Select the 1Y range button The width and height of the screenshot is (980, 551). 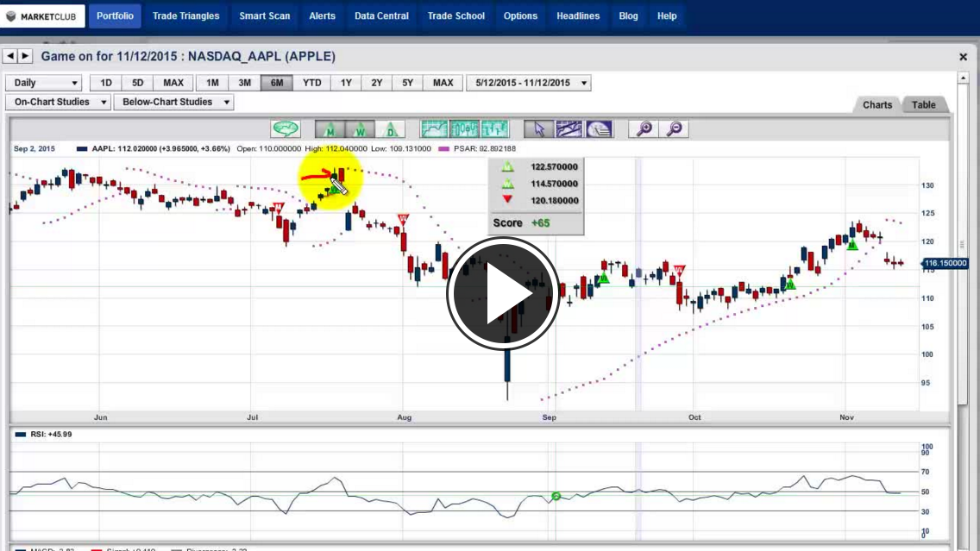(346, 83)
